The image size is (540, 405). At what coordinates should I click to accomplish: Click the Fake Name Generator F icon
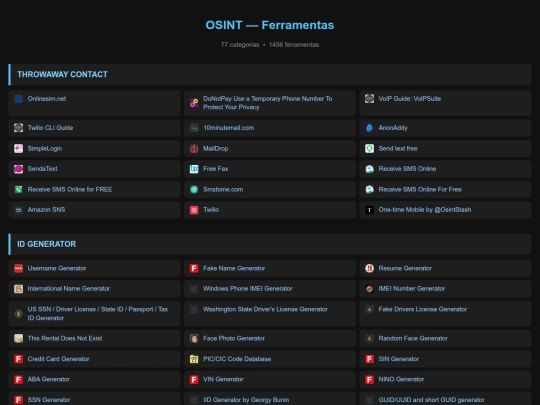pos(194,268)
